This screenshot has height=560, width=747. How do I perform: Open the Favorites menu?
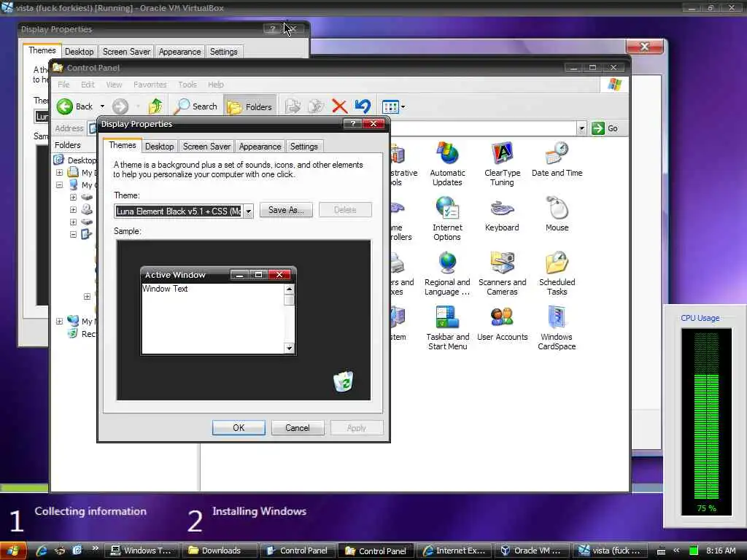click(150, 85)
